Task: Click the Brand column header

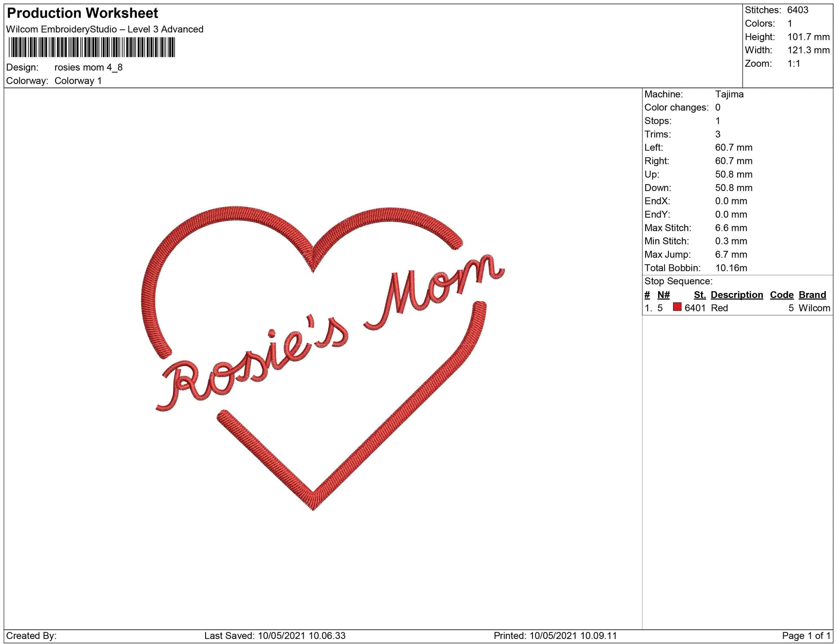Action: point(812,295)
